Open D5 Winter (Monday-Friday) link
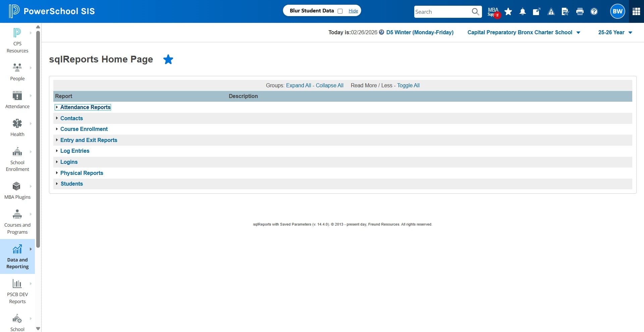 tap(420, 32)
